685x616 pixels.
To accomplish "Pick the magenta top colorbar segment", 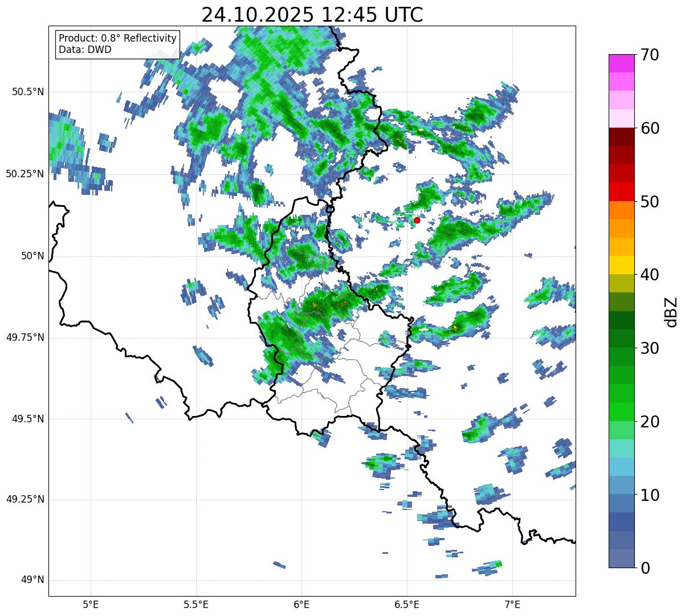I will click(622, 63).
